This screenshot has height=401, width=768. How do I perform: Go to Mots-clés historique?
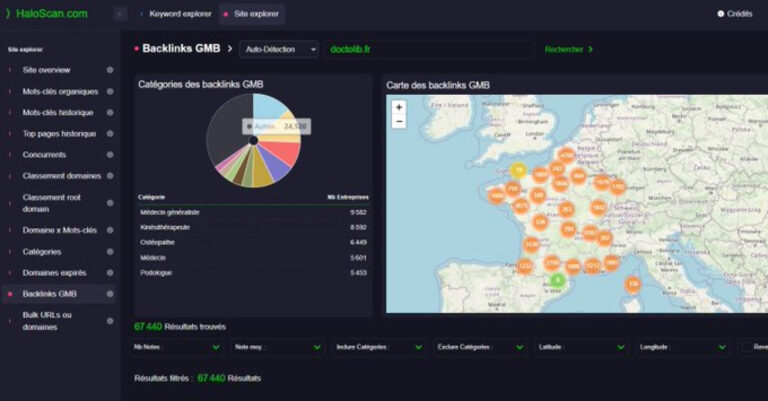(x=58, y=113)
